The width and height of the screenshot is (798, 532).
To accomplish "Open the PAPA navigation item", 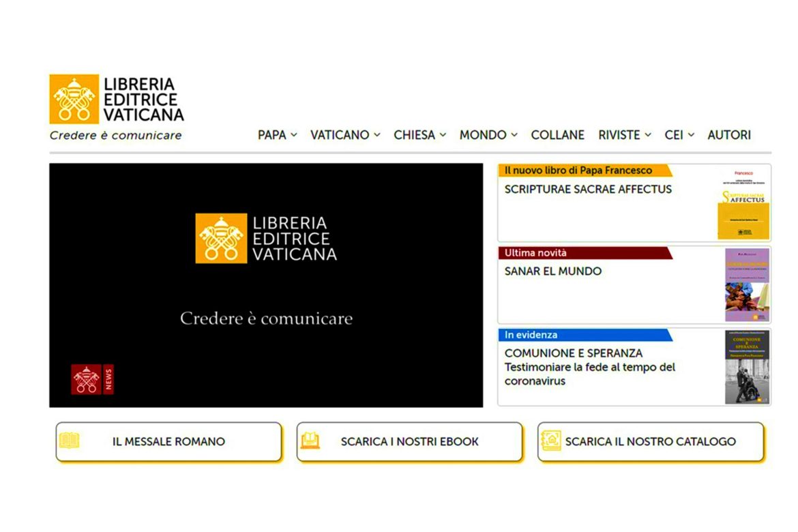I will (271, 135).
